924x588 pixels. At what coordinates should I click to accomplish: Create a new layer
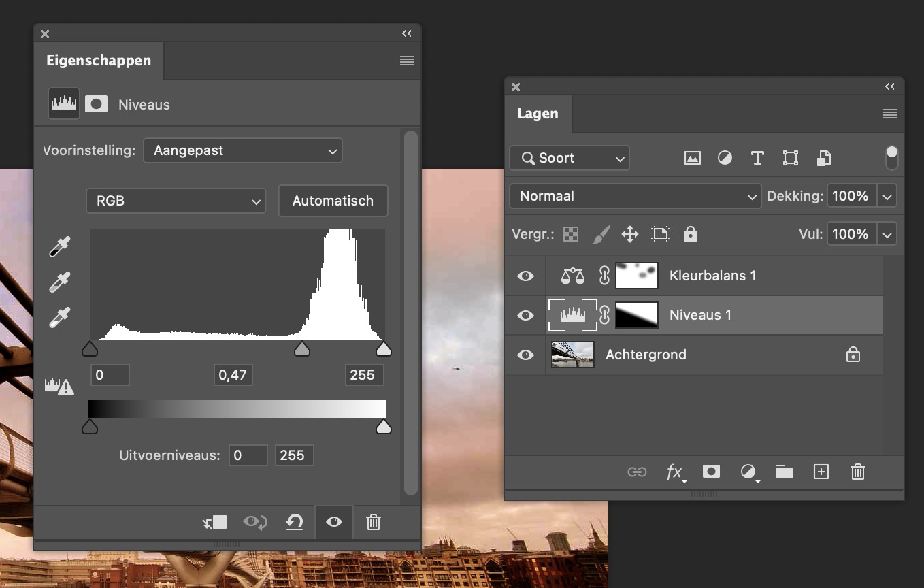pyautogui.click(x=821, y=472)
